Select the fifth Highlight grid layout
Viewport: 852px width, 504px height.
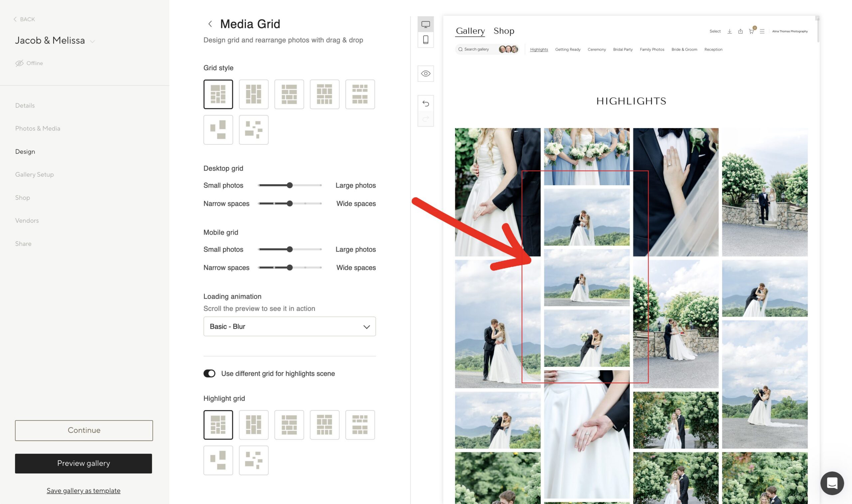pos(360,425)
